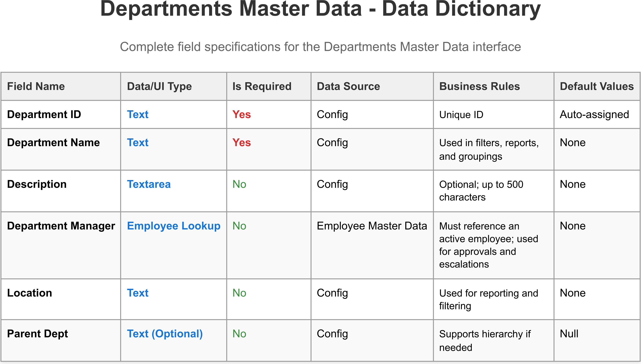Select the Business Rules column header
Screen dimensions: 641x364
click(479, 87)
